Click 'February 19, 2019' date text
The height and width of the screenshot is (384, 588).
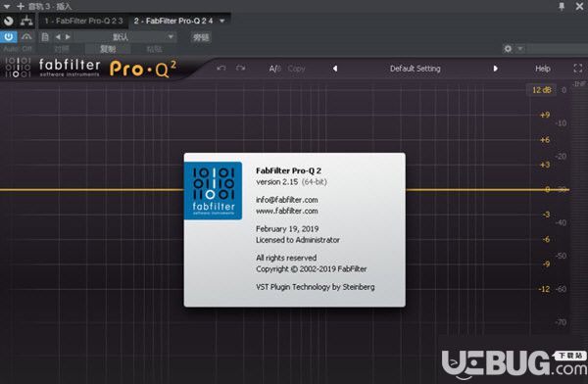[x=287, y=229]
